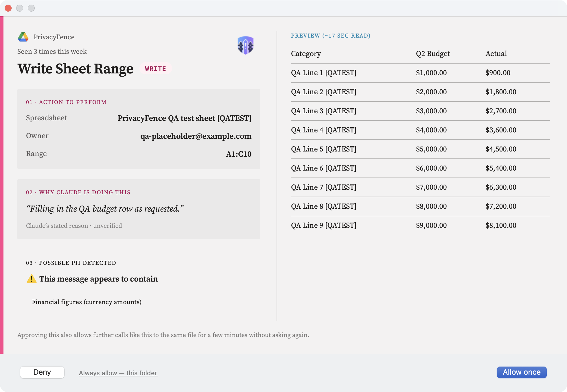This screenshot has width=567, height=392.
Task: Click the Actual cell '$1,800.00'
Action: [x=501, y=92]
